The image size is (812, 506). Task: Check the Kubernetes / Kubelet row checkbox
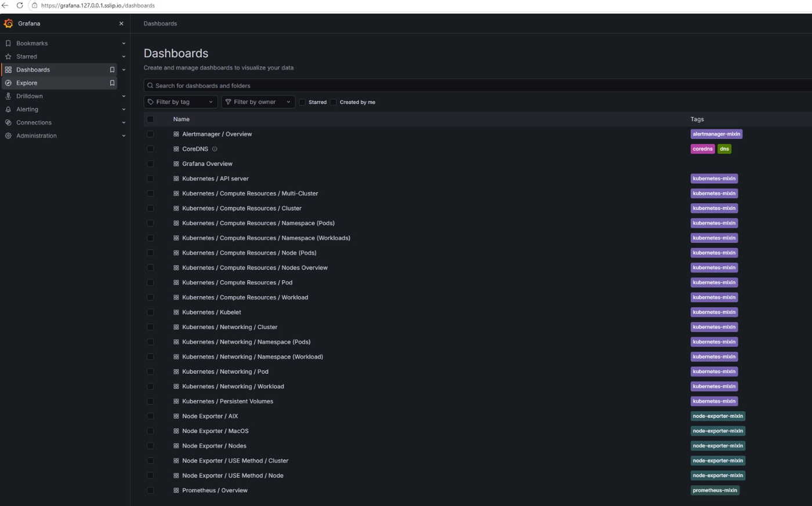click(150, 312)
